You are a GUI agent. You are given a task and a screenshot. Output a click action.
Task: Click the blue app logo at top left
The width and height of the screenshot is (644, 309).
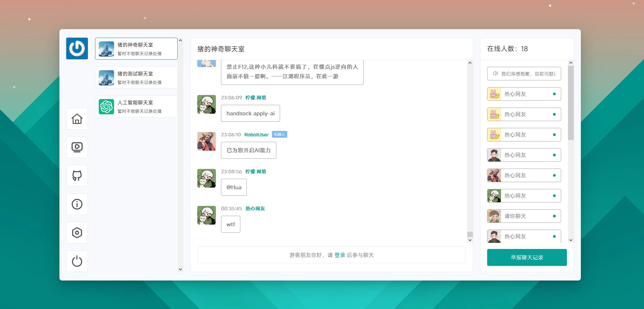pyautogui.click(x=77, y=48)
